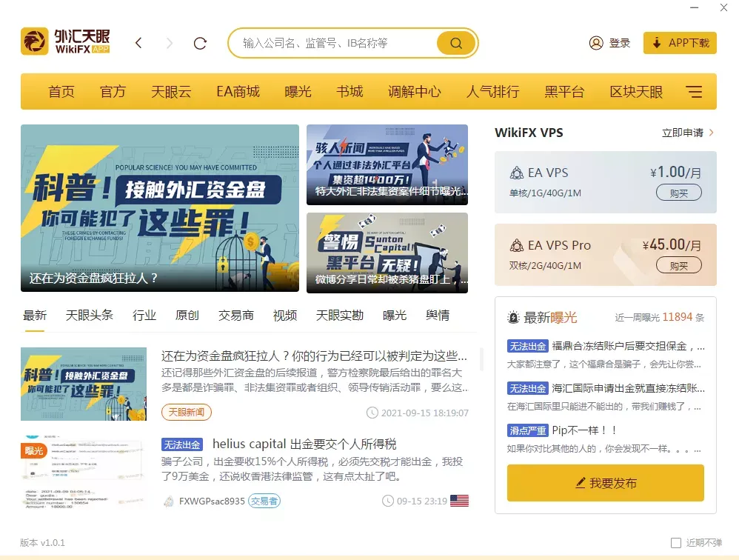
Task: Click the avatar icon of FXWGPsac8935
Action: tap(169, 501)
